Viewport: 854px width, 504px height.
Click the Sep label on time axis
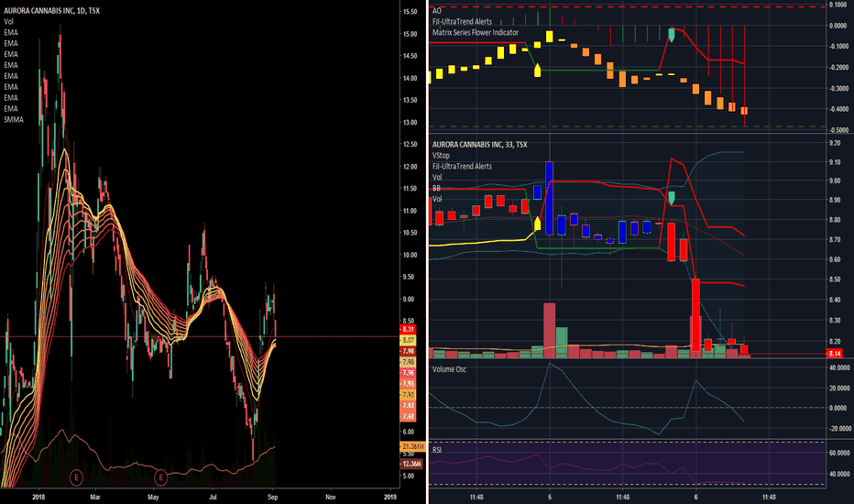click(x=272, y=497)
